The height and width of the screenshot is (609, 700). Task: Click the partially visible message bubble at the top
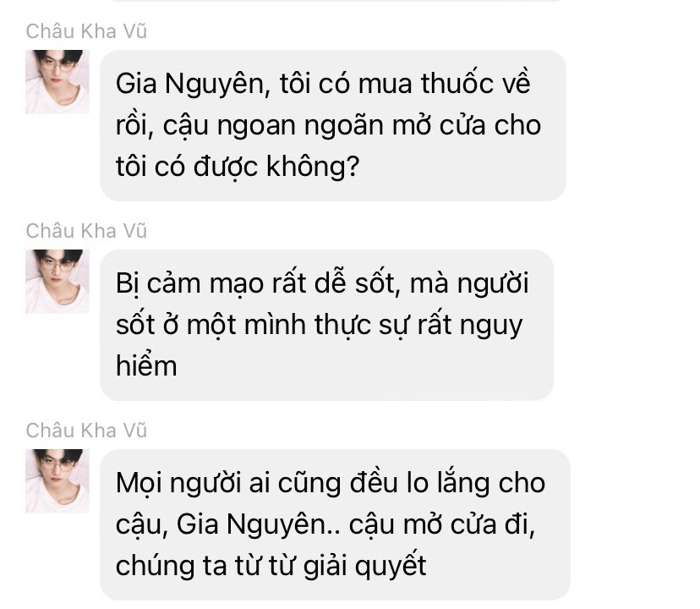(335, 1)
